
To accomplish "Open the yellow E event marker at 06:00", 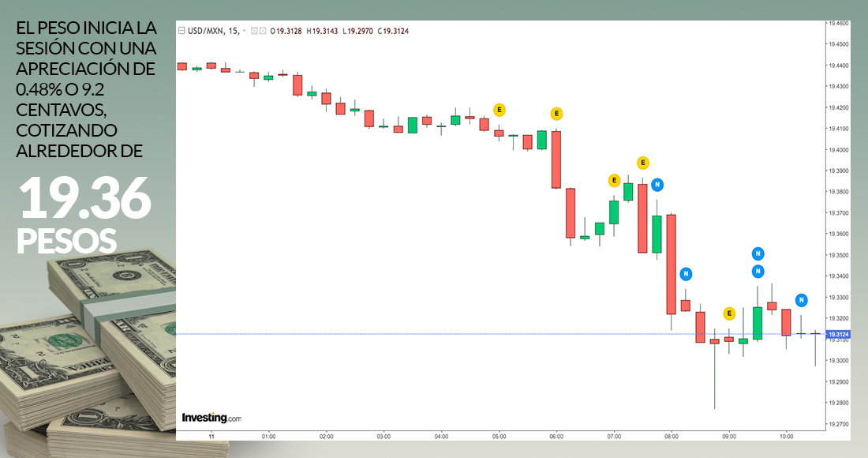I will [556, 113].
